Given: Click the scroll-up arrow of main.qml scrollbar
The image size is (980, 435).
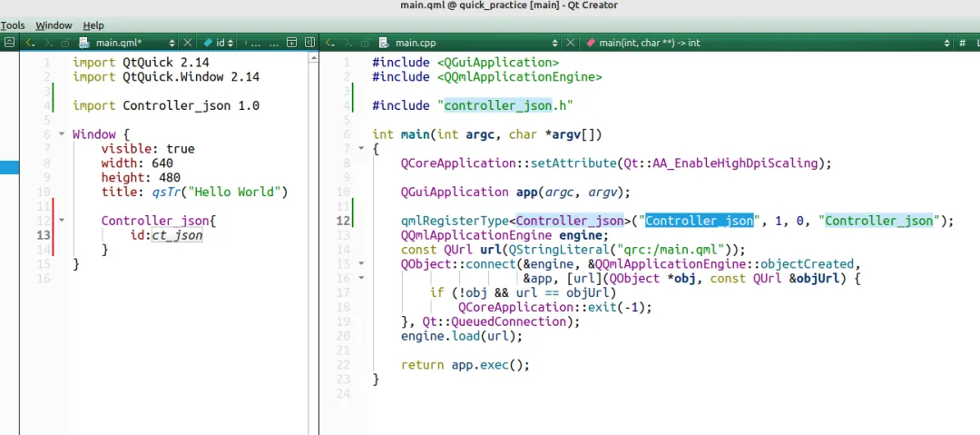Looking at the screenshot, I should pyautogui.click(x=313, y=58).
